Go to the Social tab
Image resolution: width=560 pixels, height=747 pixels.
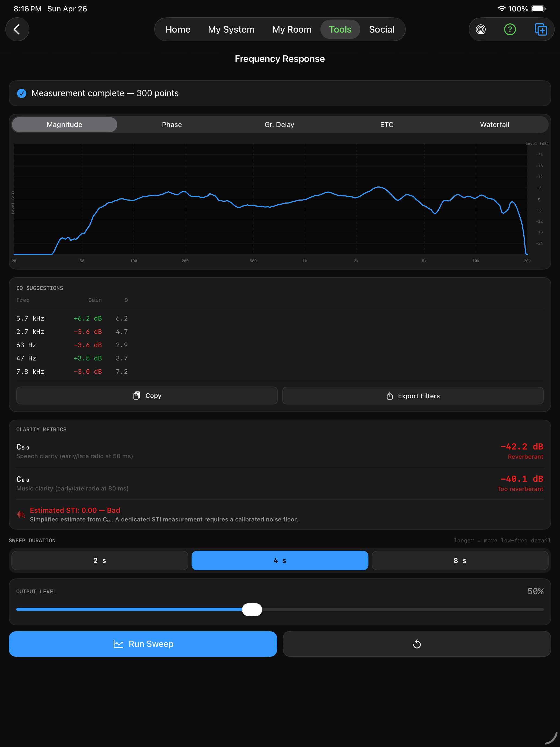coord(381,29)
